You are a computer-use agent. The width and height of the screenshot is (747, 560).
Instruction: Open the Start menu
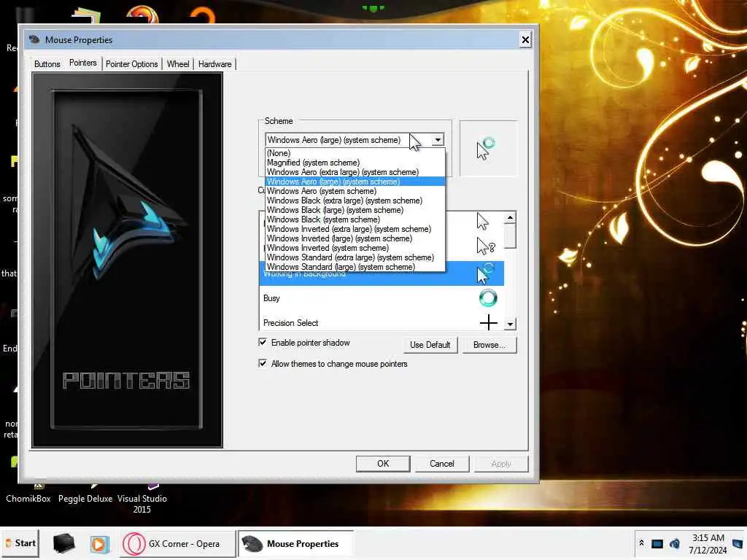point(20,543)
